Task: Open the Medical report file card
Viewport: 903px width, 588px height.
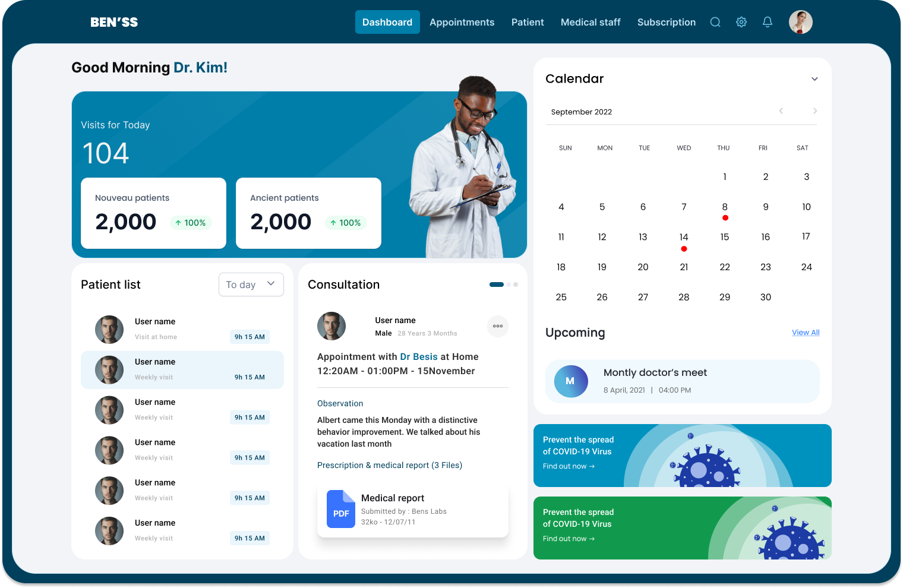Action: [x=413, y=510]
